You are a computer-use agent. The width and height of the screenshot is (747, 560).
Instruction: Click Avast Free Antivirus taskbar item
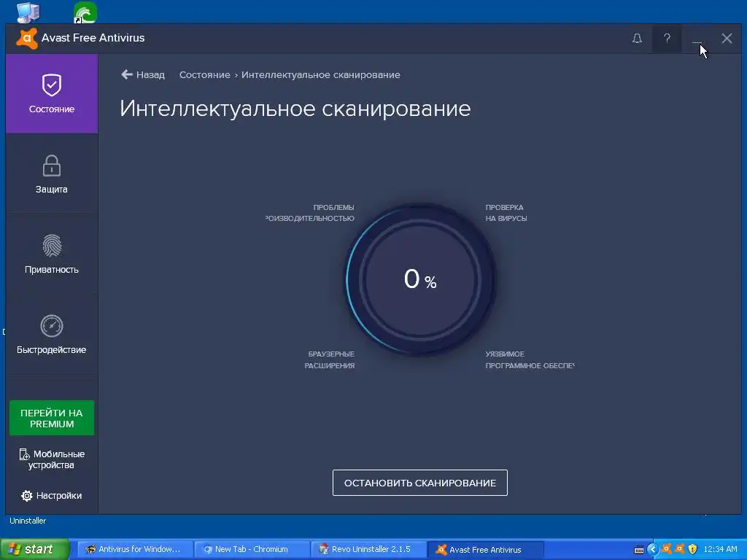pos(486,550)
